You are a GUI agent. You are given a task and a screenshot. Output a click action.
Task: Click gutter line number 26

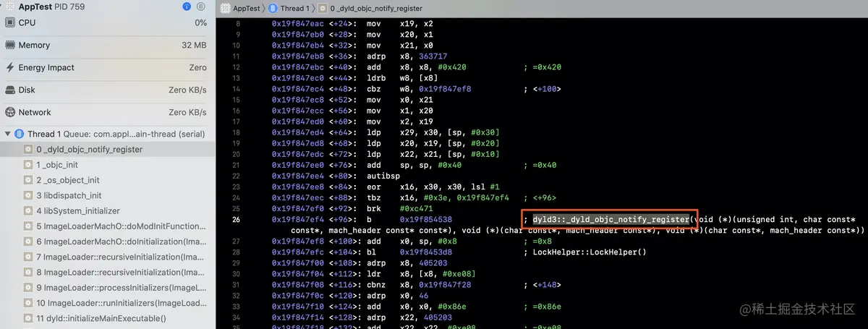tap(235, 219)
